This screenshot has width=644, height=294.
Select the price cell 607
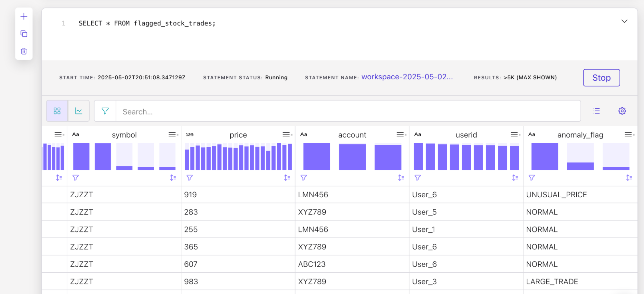[238, 264]
